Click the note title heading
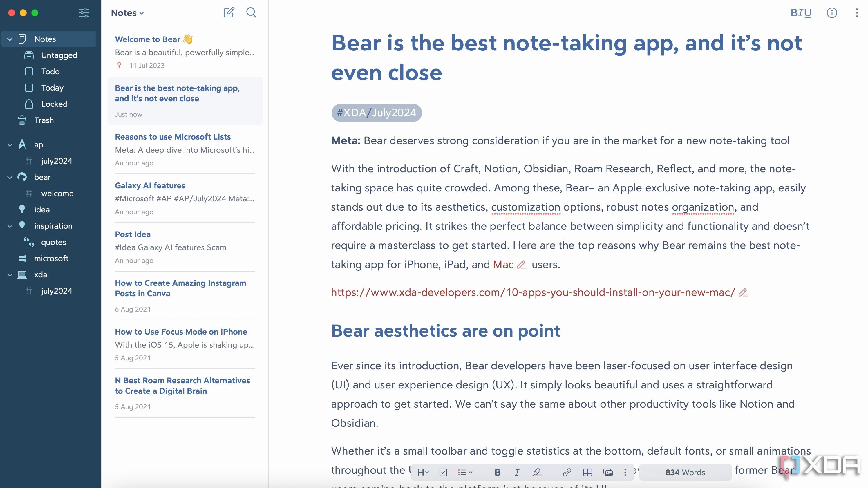This screenshot has height=488, width=868. [x=567, y=58]
